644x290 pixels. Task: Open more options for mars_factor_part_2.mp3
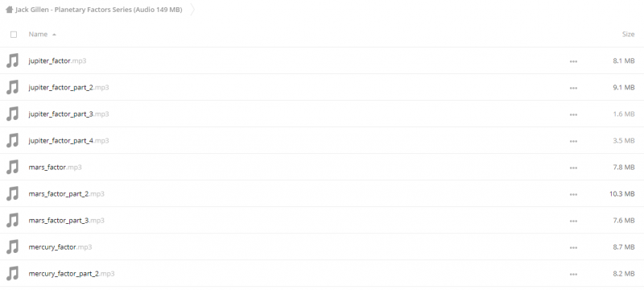573,194
